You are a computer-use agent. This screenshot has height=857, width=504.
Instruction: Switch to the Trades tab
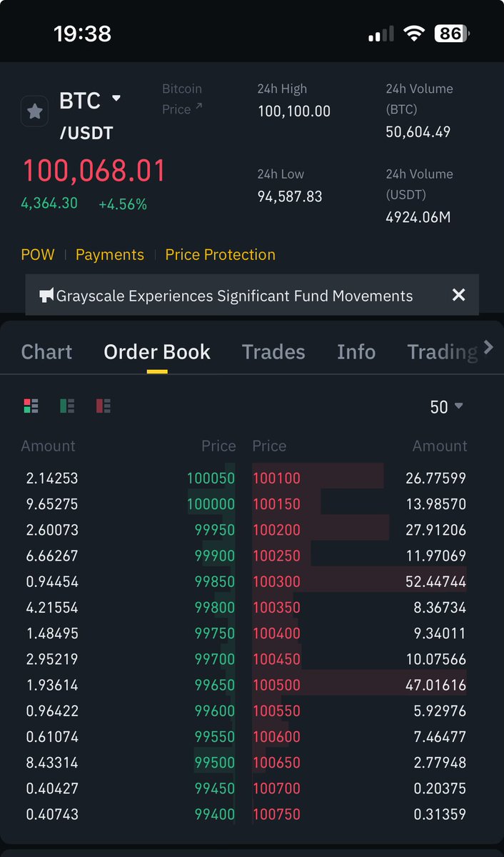[273, 352]
